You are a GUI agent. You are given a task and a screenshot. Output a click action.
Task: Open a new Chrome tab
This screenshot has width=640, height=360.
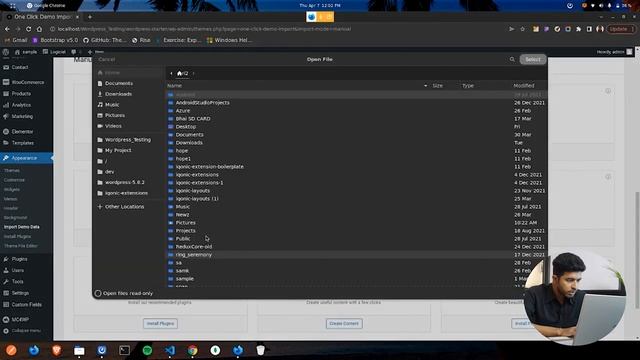[x=90, y=17]
